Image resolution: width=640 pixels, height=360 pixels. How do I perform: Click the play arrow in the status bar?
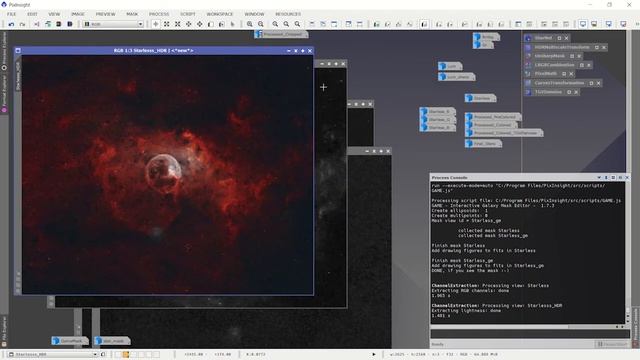(x=373, y=354)
